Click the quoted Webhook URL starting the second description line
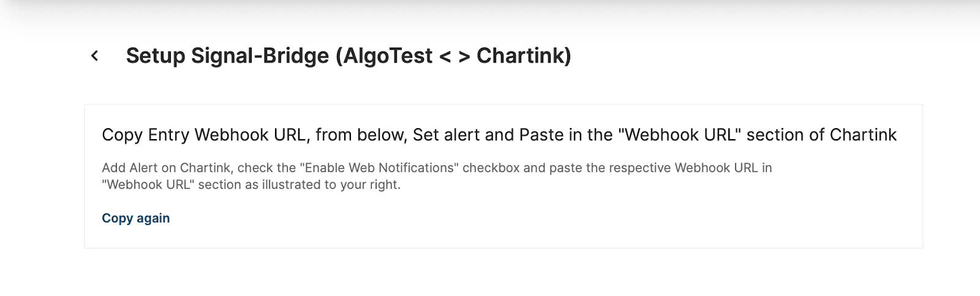980x296 pixels. point(148,184)
